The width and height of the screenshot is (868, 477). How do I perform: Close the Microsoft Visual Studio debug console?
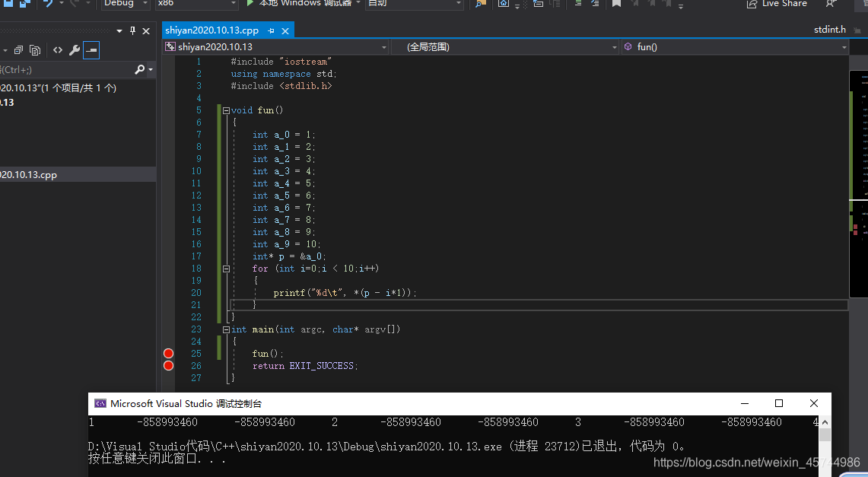click(814, 403)
